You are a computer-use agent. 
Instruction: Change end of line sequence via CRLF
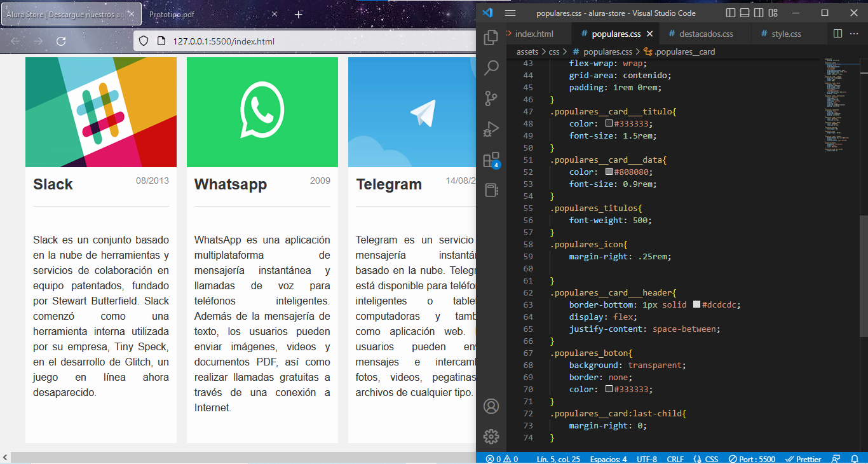[675, 459]
